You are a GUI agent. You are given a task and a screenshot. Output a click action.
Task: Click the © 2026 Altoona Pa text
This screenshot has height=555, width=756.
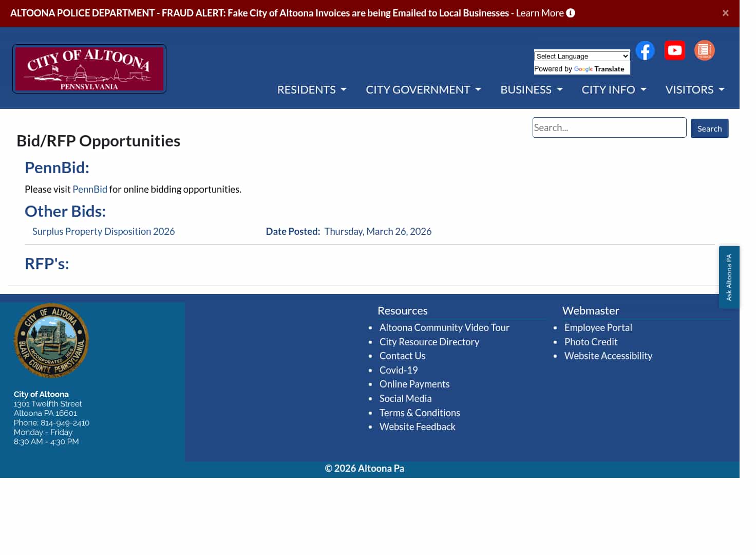(365, 468)
